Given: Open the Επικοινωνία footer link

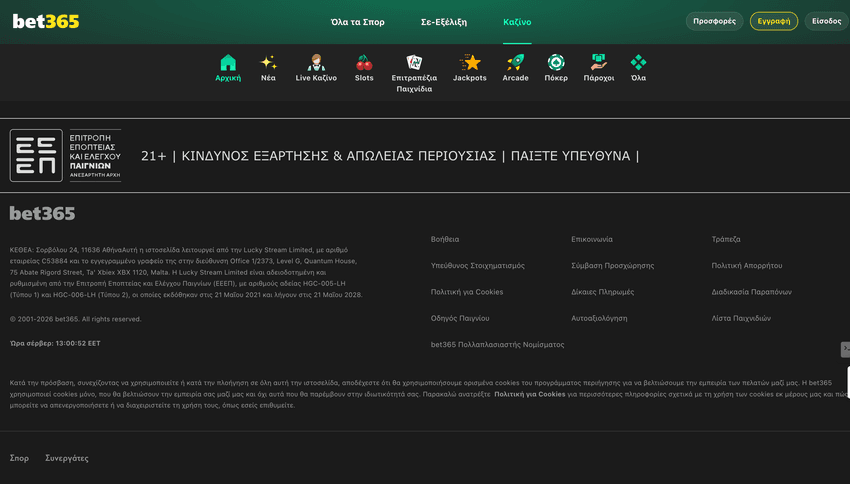Looking at the screenshot, I should [x=591, y=239].
